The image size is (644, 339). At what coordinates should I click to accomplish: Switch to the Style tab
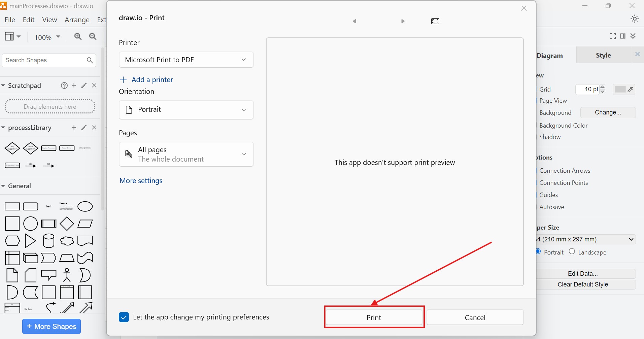[x=603, y=55]
